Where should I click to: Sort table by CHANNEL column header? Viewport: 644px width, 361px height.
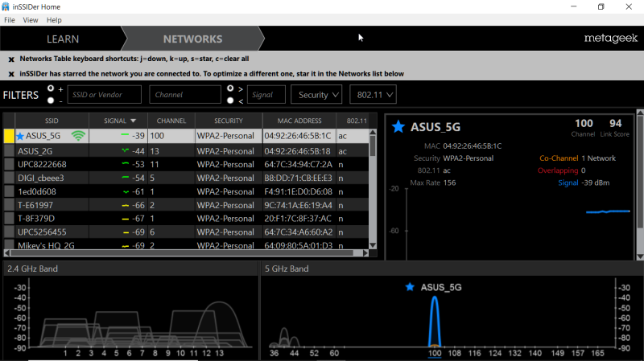pos(171,121)
